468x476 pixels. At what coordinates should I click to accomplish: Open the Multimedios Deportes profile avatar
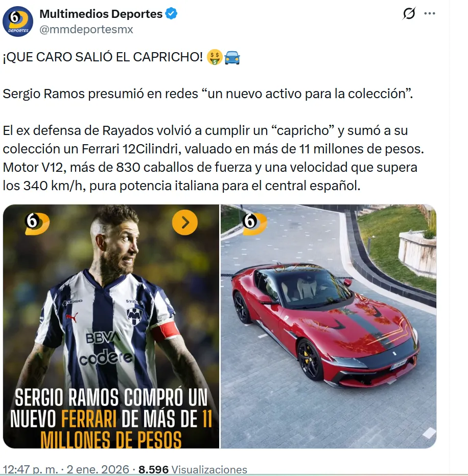[18, 21]
